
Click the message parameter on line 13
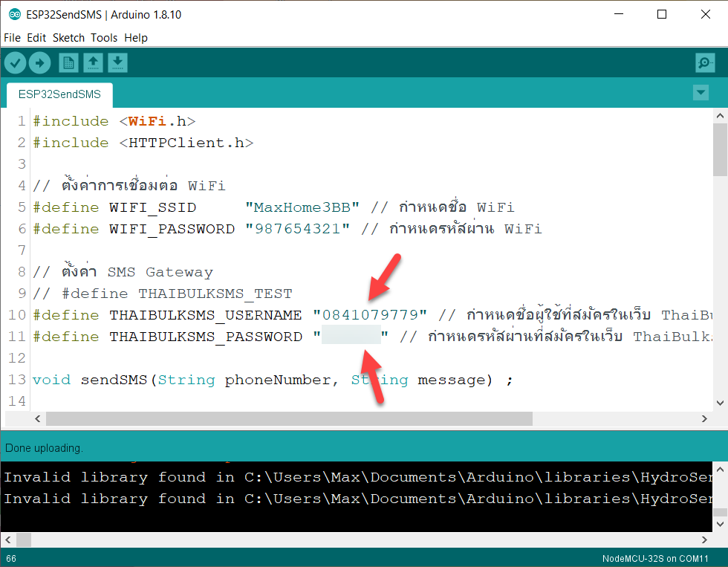tap(450, 380)
